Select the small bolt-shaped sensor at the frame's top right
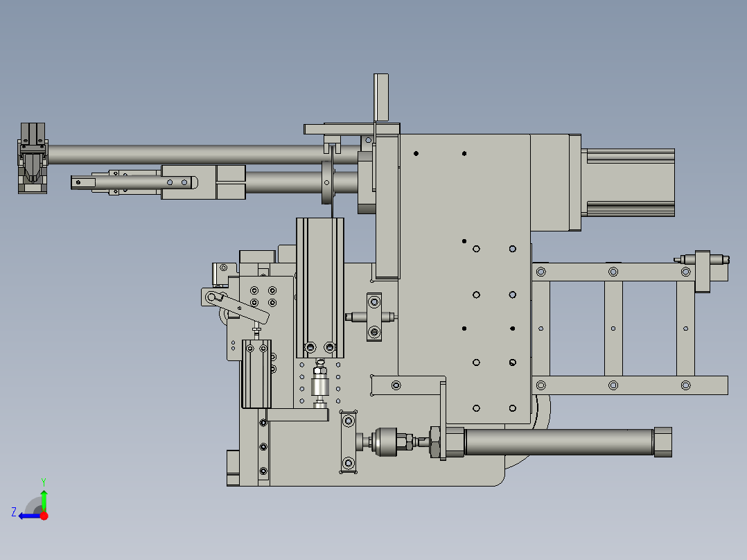 702,260
